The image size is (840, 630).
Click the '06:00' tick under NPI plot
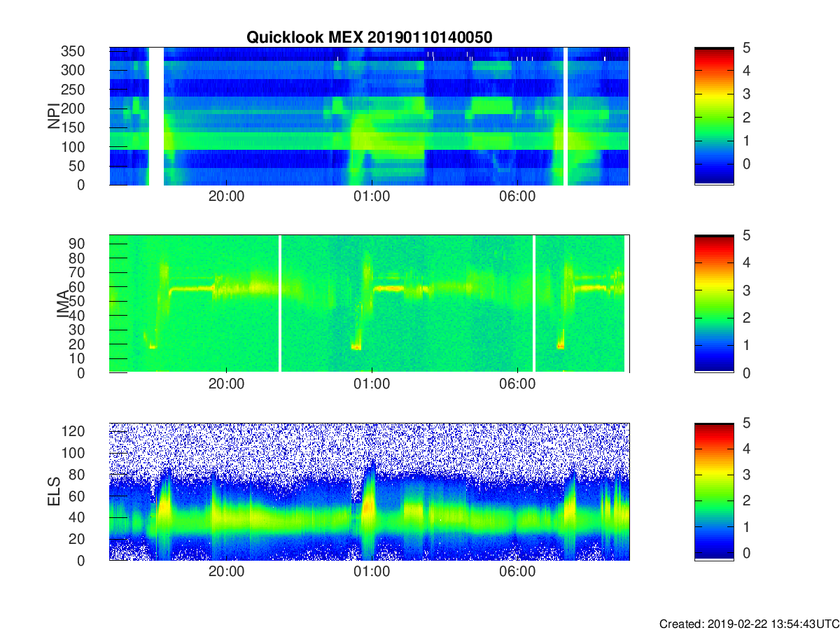(517, 197)
